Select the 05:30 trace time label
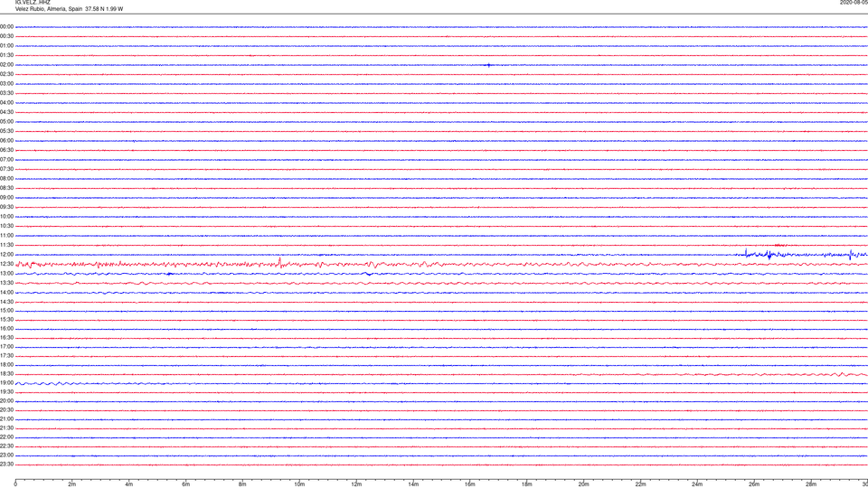This screenshot has height=488, width=868. click(6, 131)
